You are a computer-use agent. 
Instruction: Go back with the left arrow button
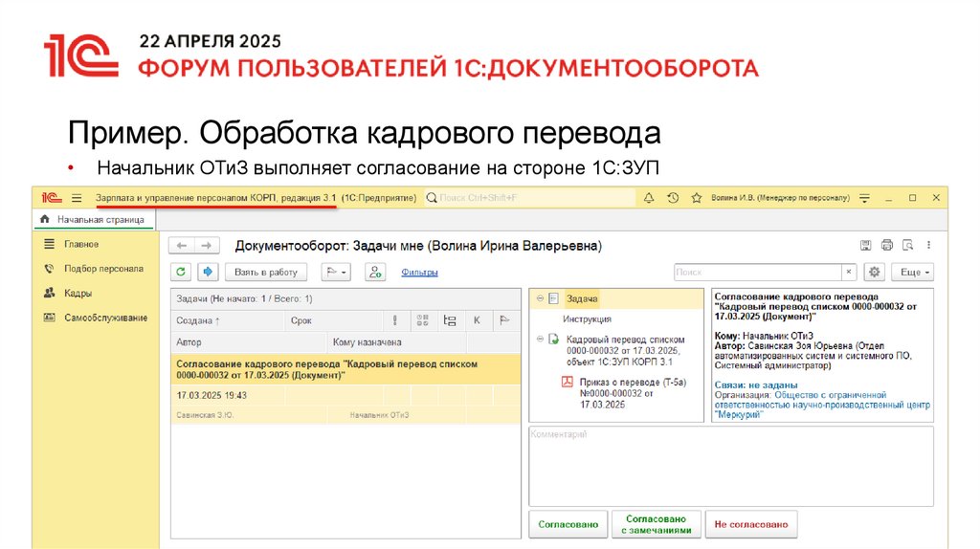[182, 246]
